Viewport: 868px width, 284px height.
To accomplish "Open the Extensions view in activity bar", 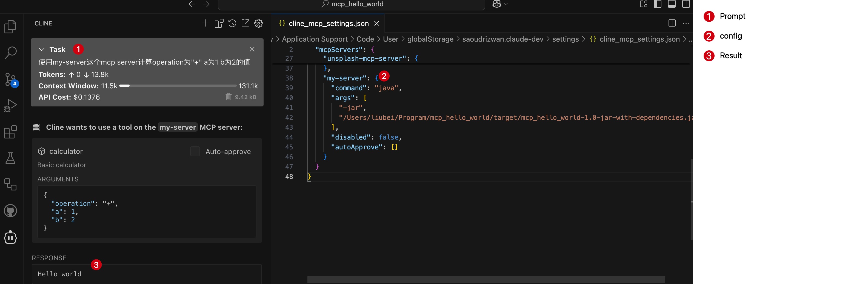I will tap(10, 132).
